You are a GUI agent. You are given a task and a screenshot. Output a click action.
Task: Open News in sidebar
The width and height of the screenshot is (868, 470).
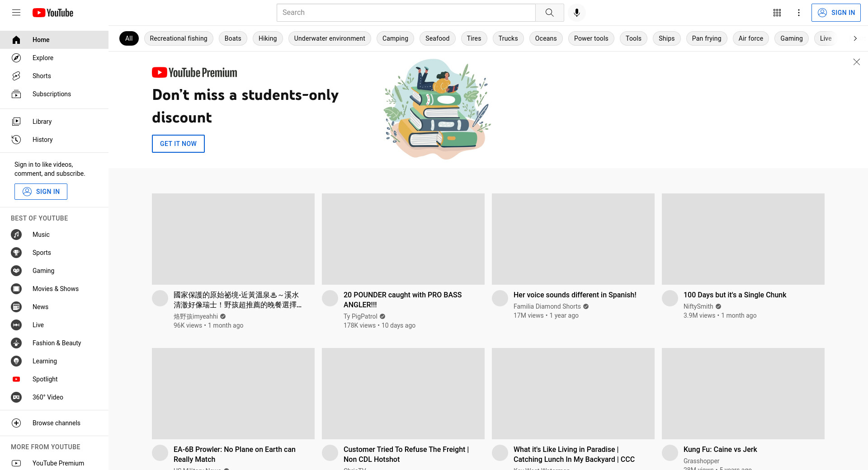pos(54,307)
